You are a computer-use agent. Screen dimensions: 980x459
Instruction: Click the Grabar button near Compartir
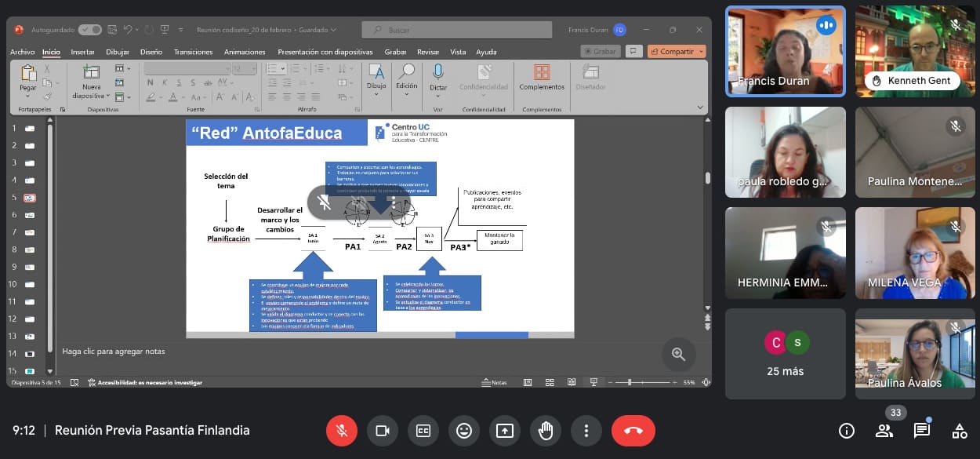600,52
